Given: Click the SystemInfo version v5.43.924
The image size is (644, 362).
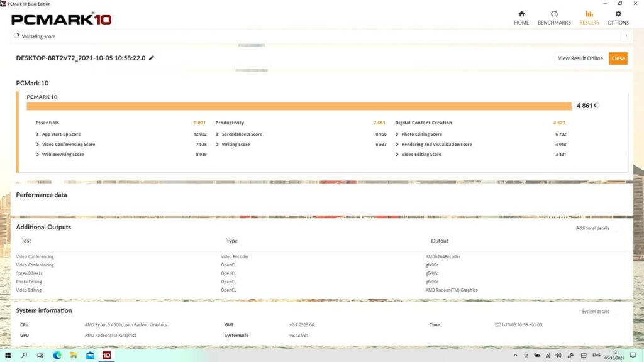Looking at the screenshot, I should click(x=299, y=336).
